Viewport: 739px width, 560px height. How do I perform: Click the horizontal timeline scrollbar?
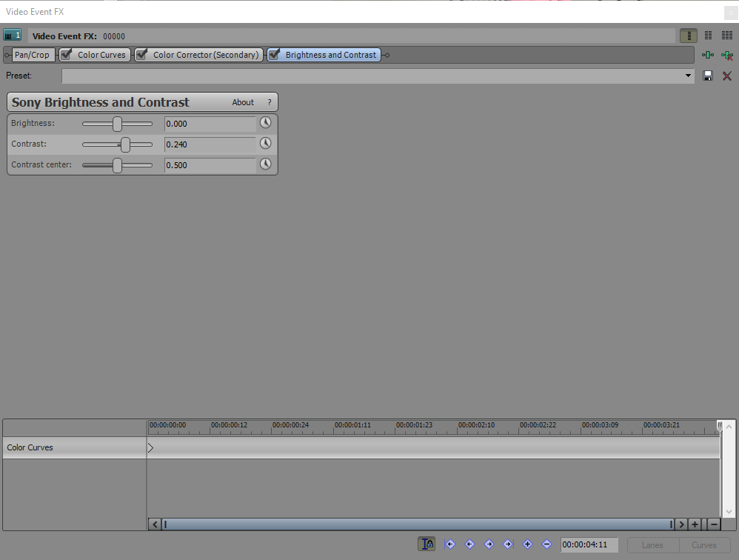point(418,524)
